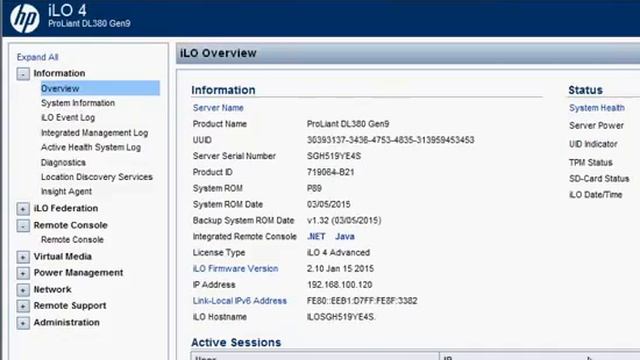640x360 pixels.
Task: Open Integrated Management Log
Action: tap(94, 133)
